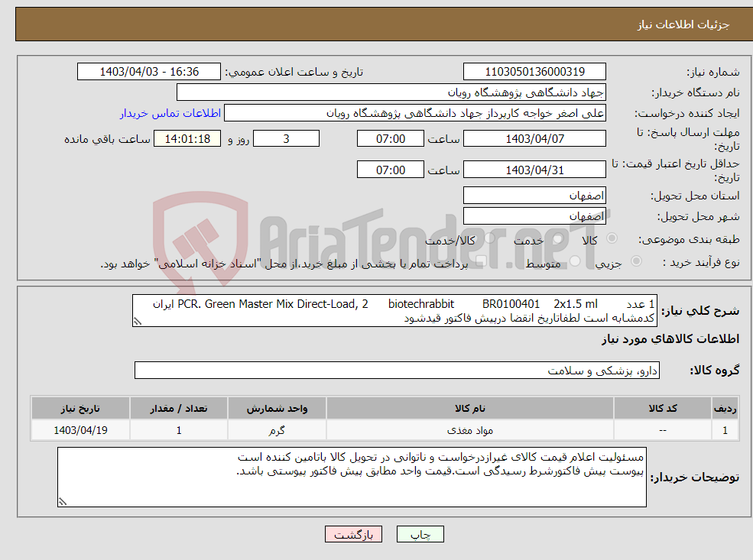Click the کد کالا column header
The width and height of the screenshot is (753, 560).
[663, 409]
